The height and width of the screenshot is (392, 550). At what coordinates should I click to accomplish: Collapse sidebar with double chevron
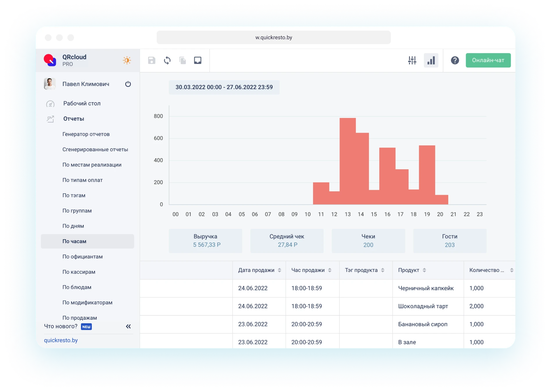click(128, 326)
